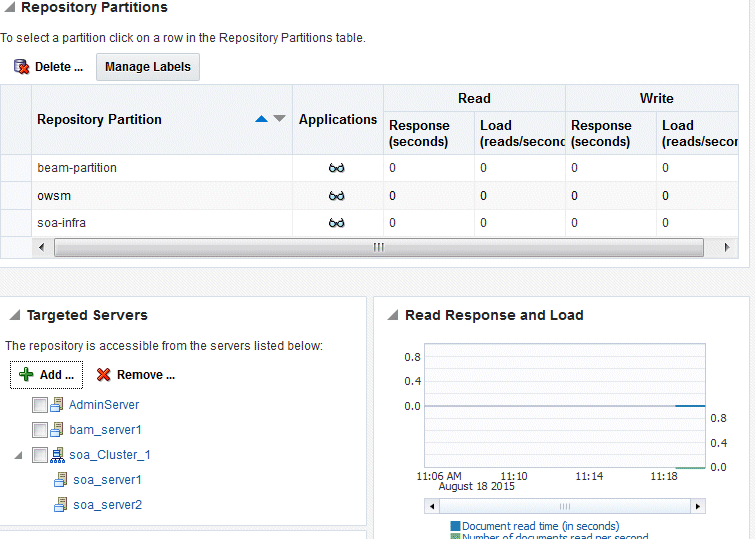Click beam-partition Read Response value
Viewport: 755px width, 539px height.
click(x=392, y=168)
